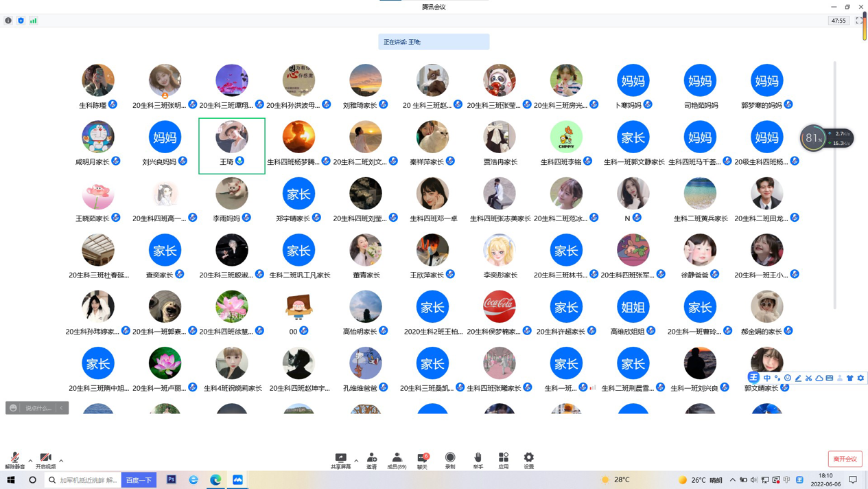Start 录制 (Record) for the meeting
The height and width of the screenshot is (489, 868).
[x=450, y=459]
